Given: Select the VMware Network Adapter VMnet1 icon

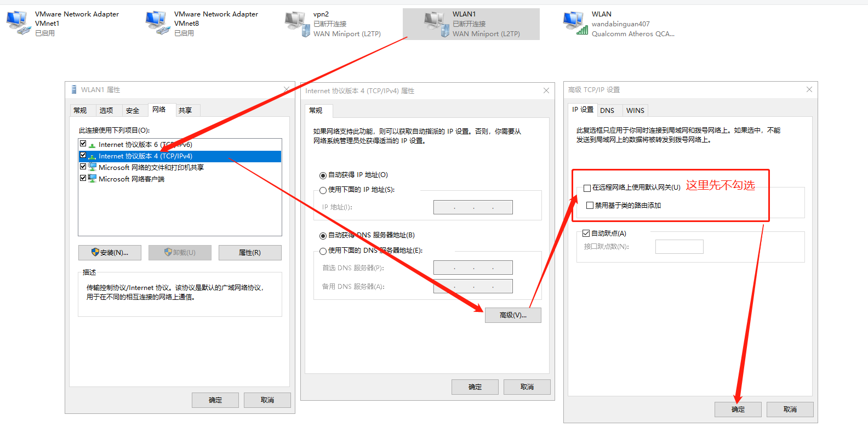Looking at the screenshot, I should pos(18,23).
